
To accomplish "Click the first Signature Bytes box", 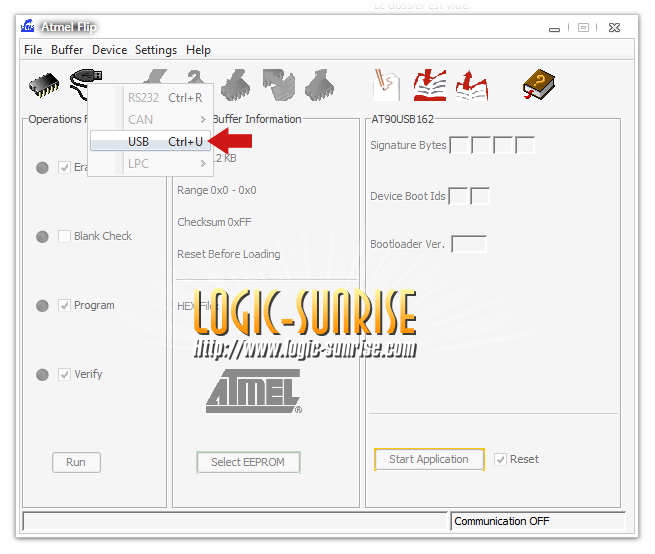I will (459, 145).
